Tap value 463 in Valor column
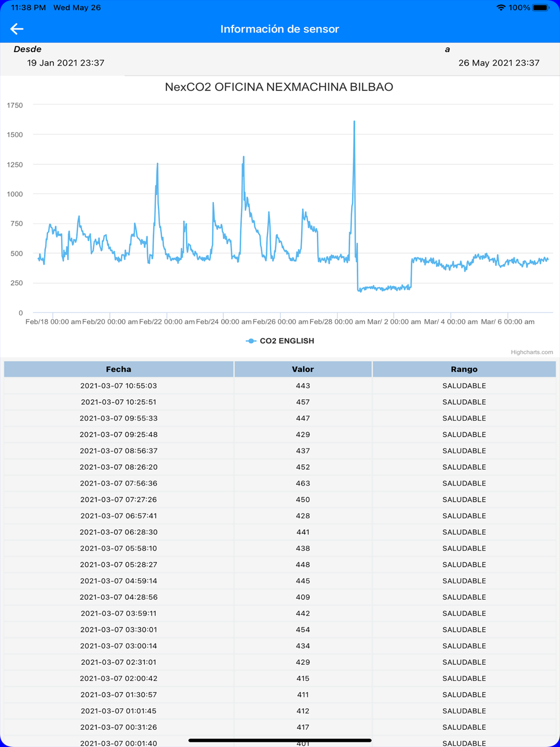The height and width of the screenshot is (747, 560). tap(303, 483)
